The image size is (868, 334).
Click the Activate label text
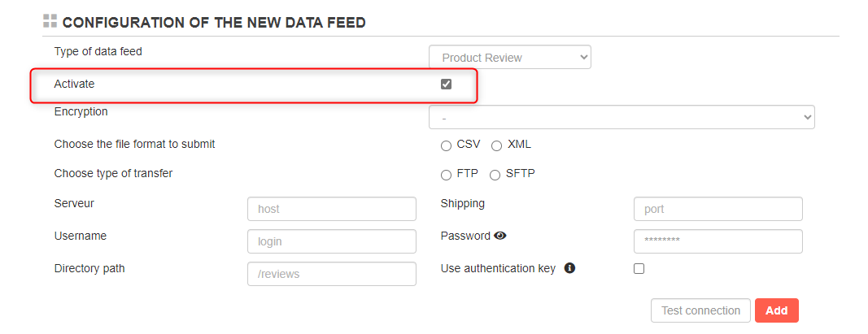(x=74, y=84)
